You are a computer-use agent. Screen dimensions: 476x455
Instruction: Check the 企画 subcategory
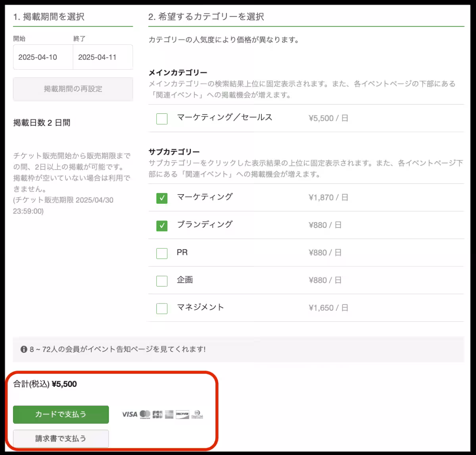point(162,280)
